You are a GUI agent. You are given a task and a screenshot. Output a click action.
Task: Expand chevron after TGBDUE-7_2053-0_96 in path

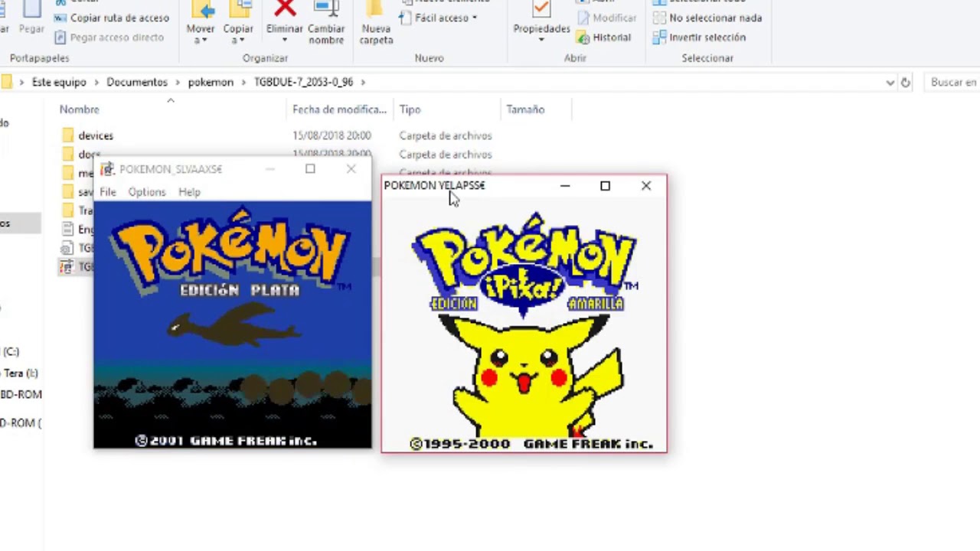click(362, 82)
